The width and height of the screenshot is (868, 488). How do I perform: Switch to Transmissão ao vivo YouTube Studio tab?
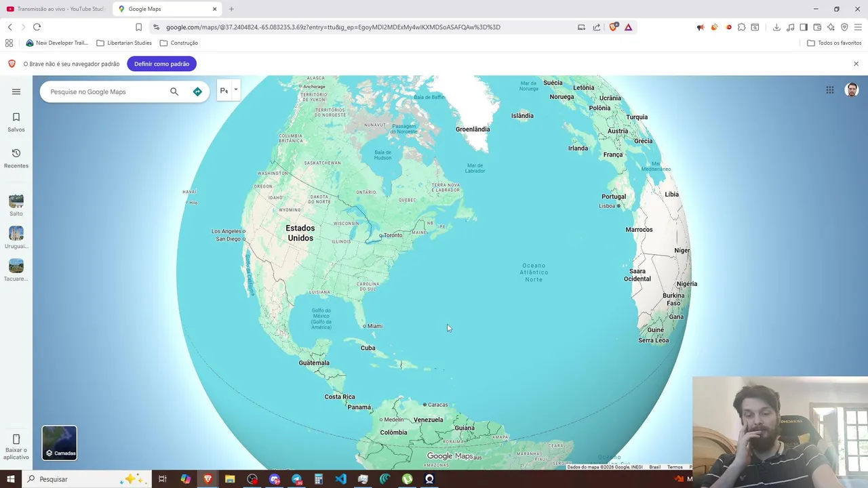click(56, 9)
